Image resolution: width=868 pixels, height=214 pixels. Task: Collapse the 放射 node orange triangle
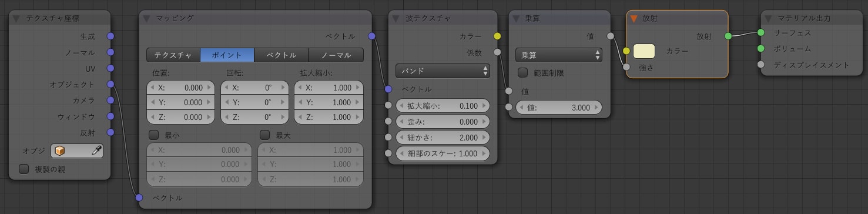634,18
